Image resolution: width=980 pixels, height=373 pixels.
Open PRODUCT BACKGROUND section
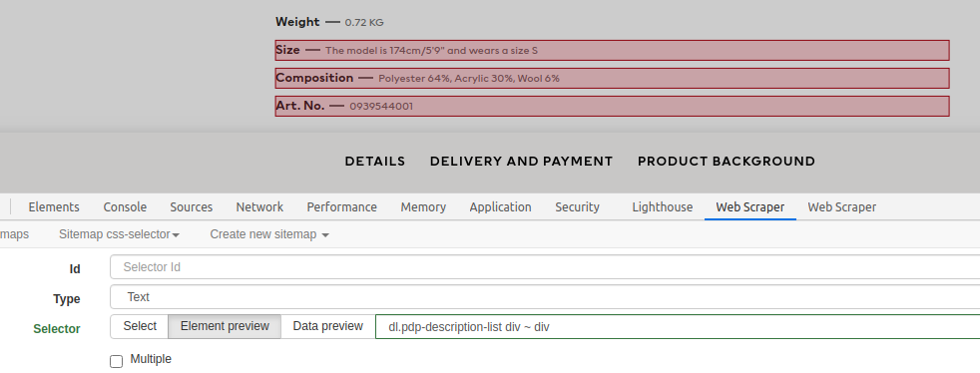[x=727, y=162]
